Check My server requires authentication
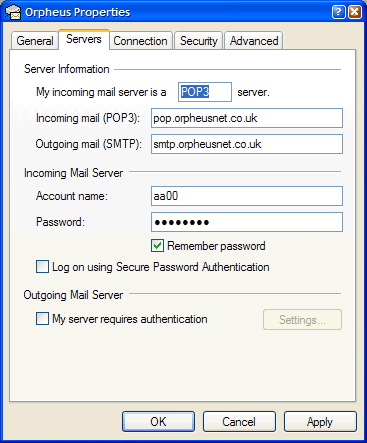The width and height of the screenshot is (367, 443). [42, 318]
